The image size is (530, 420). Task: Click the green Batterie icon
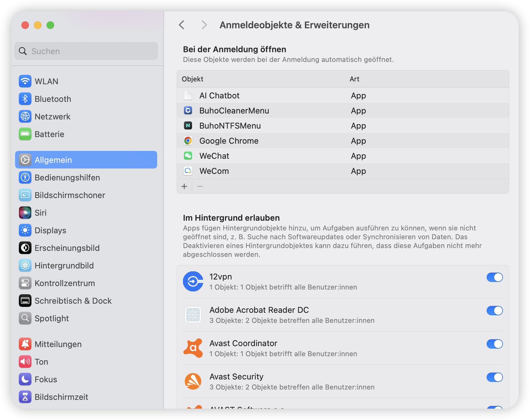point(25,134)
